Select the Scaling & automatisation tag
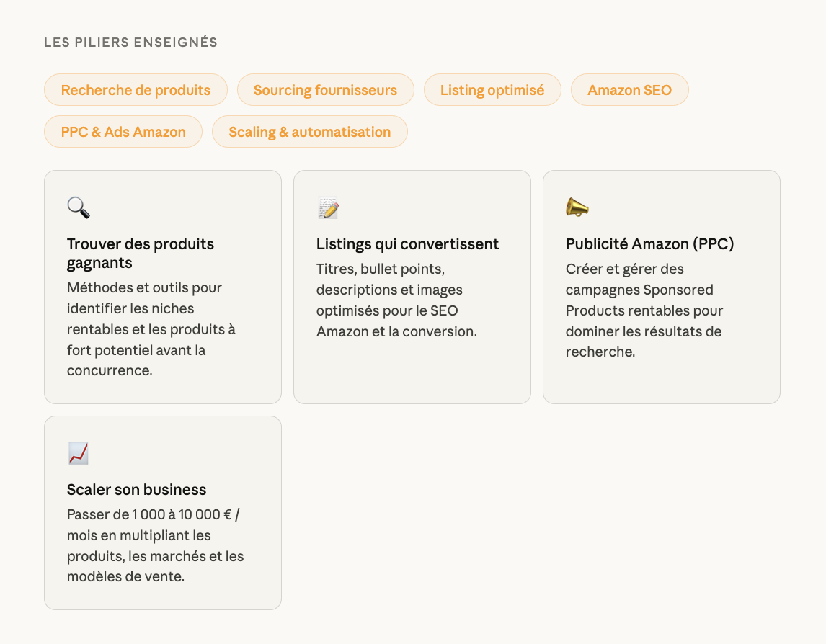The height and width of the screenshot is (644, 826). click(309, 132)
